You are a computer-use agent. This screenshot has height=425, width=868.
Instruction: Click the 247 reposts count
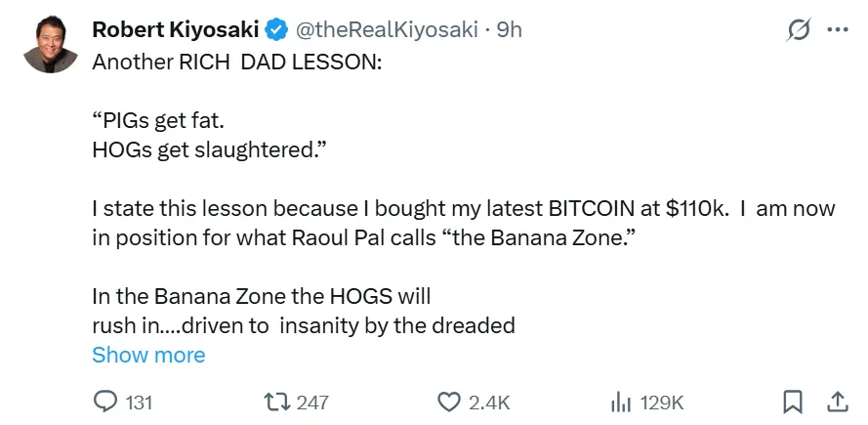[x=312, y=402]
